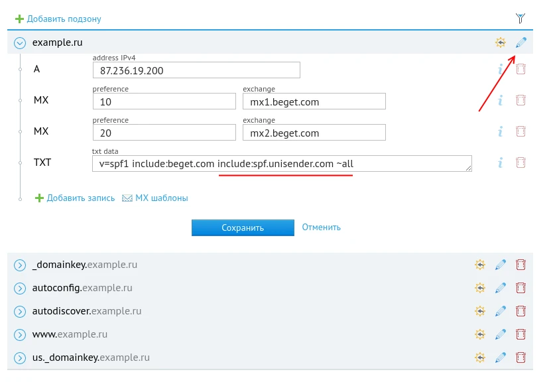Delete the TXT record

521,163
